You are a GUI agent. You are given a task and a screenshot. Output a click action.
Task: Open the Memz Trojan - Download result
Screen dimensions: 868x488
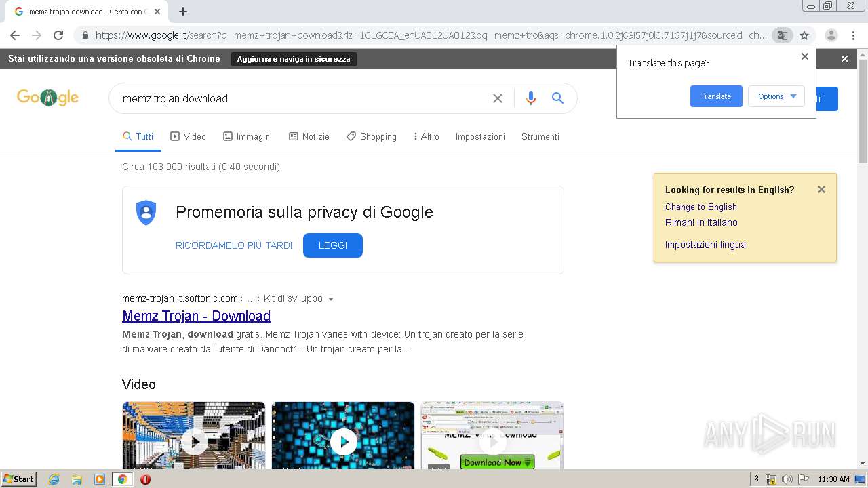pos(196,316)
